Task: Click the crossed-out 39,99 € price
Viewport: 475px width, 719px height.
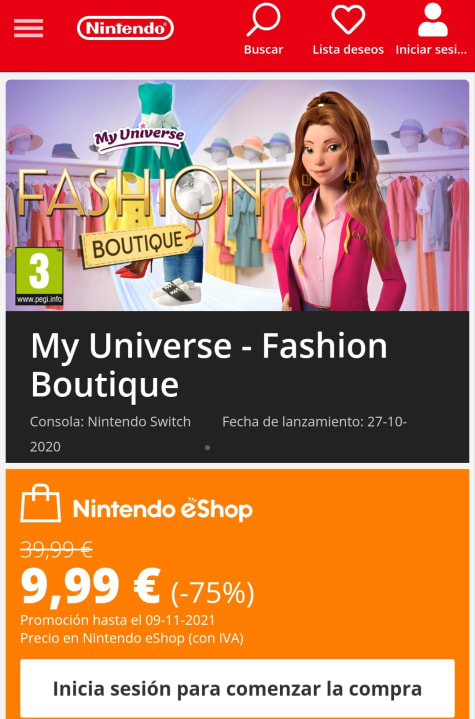Action: [x=56, y=549]
